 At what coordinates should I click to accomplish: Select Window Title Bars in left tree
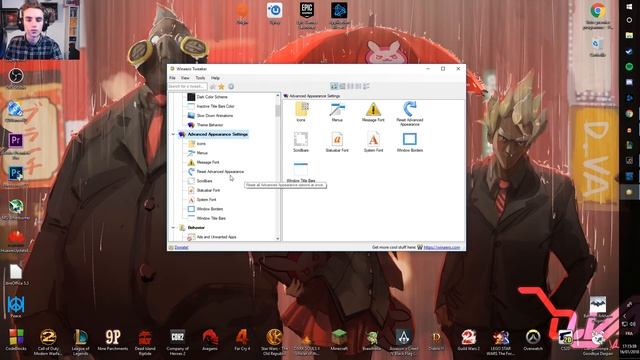tap(207, 219)
